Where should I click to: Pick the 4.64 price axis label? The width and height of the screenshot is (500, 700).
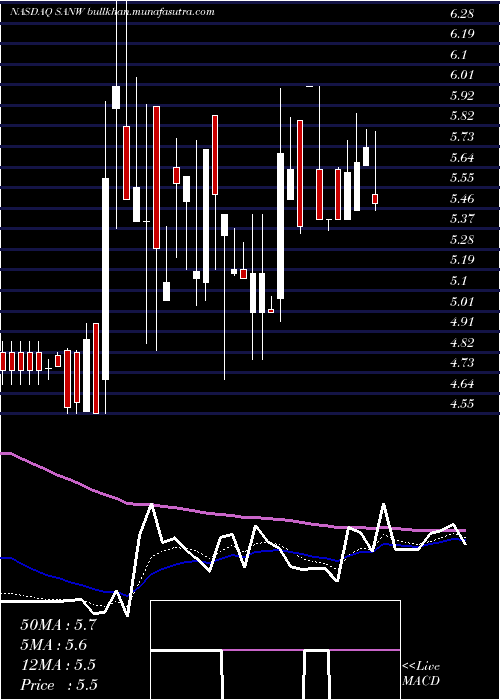462,383
